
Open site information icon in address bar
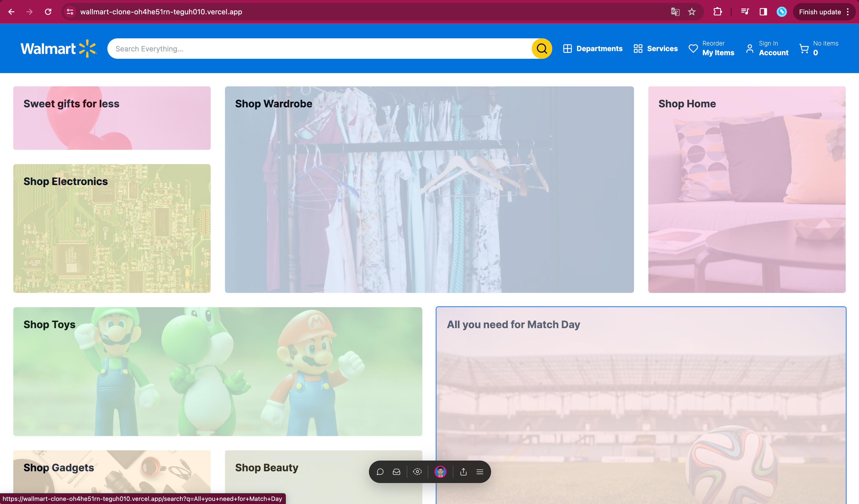(x=70, y=12)
